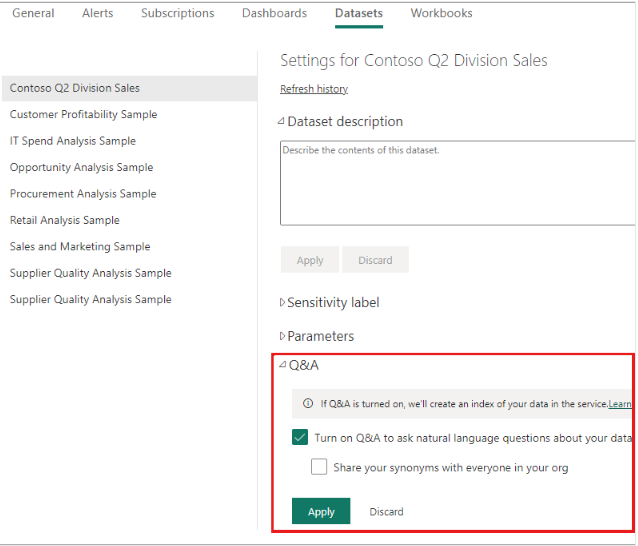The image size is (638, 546).
Task: Select Customer Profitability Sample dataset
Action: (x=83, y=114)
